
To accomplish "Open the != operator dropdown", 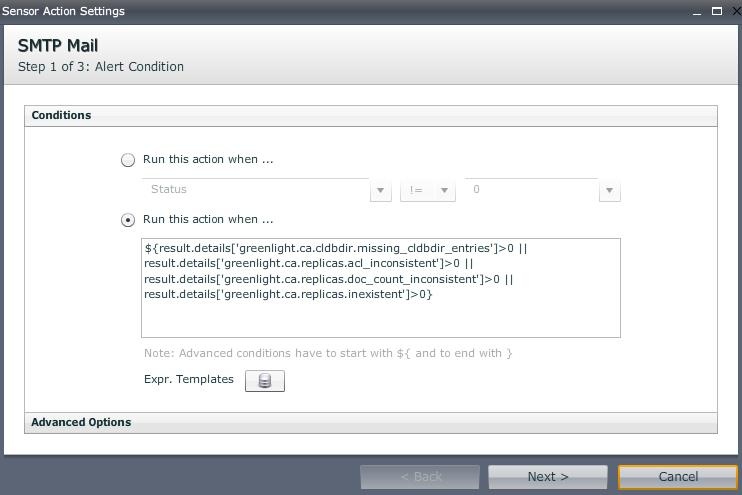I will click(444, 190).
